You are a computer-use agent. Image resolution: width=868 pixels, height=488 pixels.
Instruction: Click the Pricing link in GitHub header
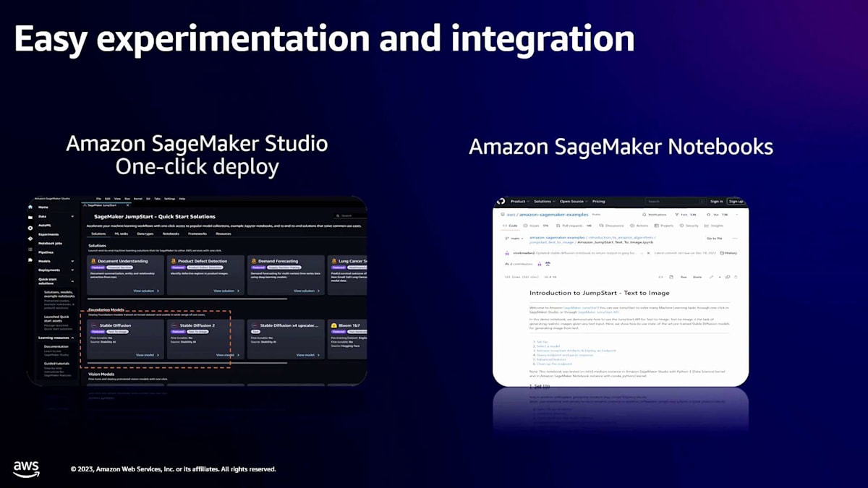(x=598, y=201)
